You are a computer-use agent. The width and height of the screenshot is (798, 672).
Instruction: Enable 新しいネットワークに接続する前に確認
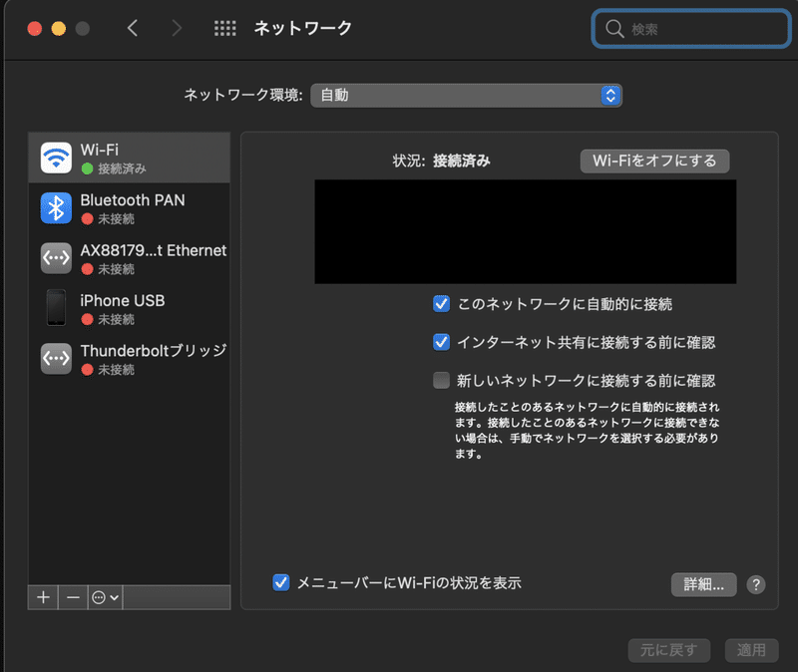click(x=441, y=380)
